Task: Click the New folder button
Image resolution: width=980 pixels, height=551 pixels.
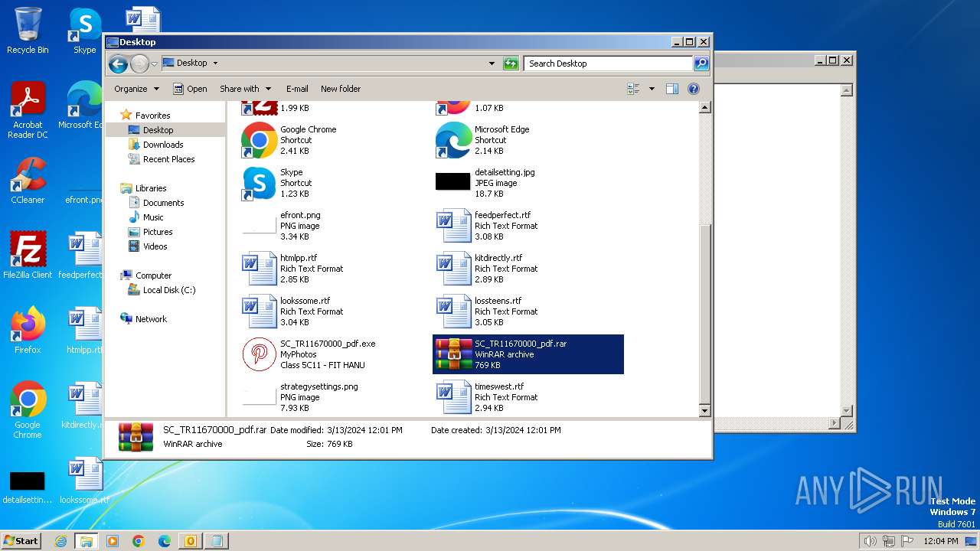Action: [x=341, y=89]
